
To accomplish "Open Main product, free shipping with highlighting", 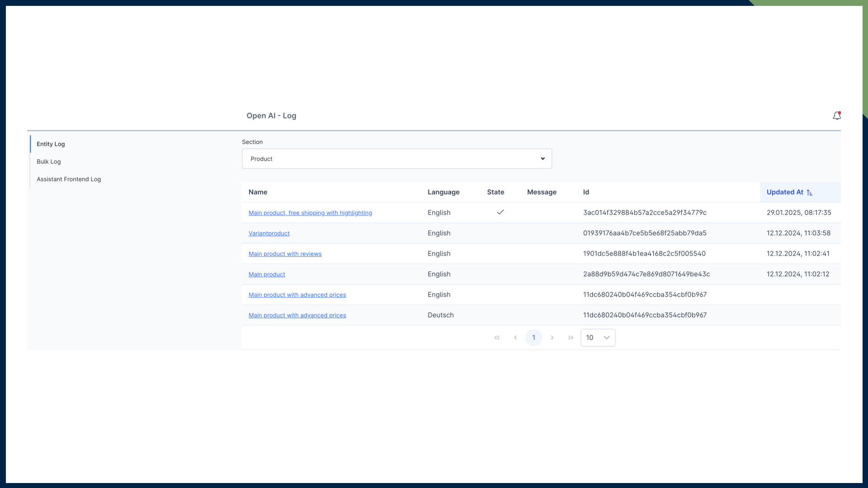I will click(x=310, y=213).
